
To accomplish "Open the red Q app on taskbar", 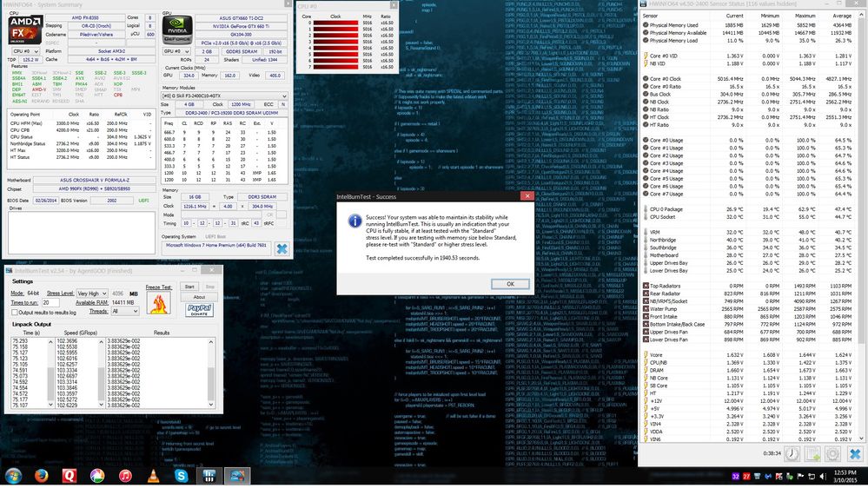I will (x=70, y=476).
